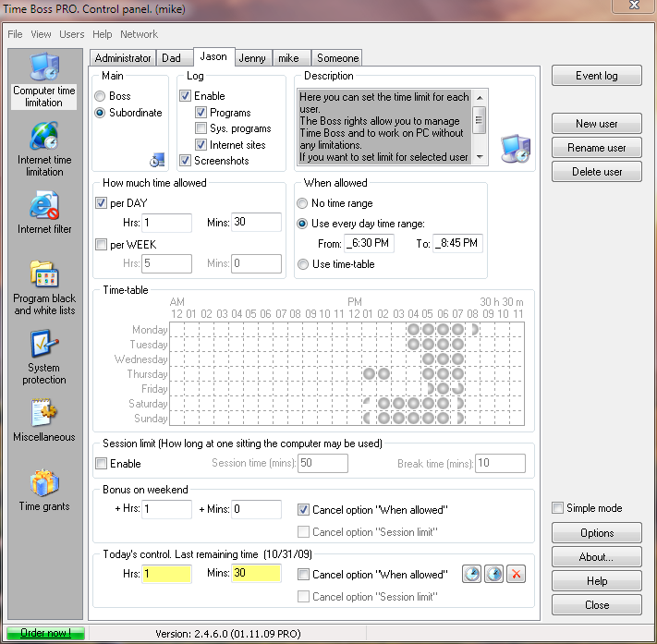Viewport: 657px width, 644px height.
Task: Click the Delete user button
Action: pyautogui.click(x=597, y=171)
